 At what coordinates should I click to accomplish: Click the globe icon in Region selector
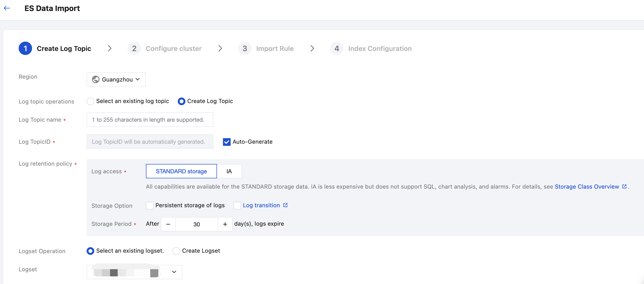click(95, 79)
